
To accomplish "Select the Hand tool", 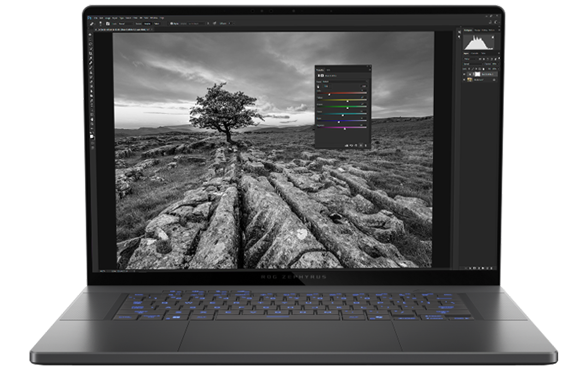I will [90, 119].
